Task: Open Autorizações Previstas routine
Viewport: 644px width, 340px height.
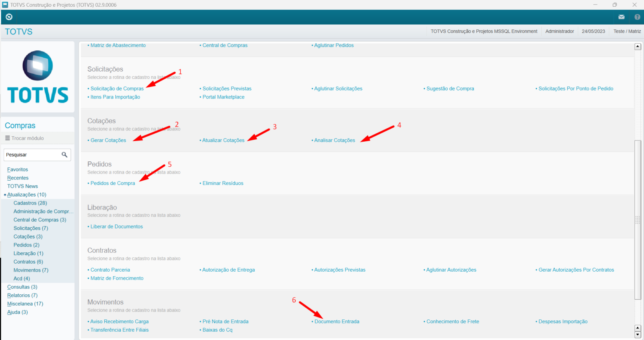Action: pos(340,270)
